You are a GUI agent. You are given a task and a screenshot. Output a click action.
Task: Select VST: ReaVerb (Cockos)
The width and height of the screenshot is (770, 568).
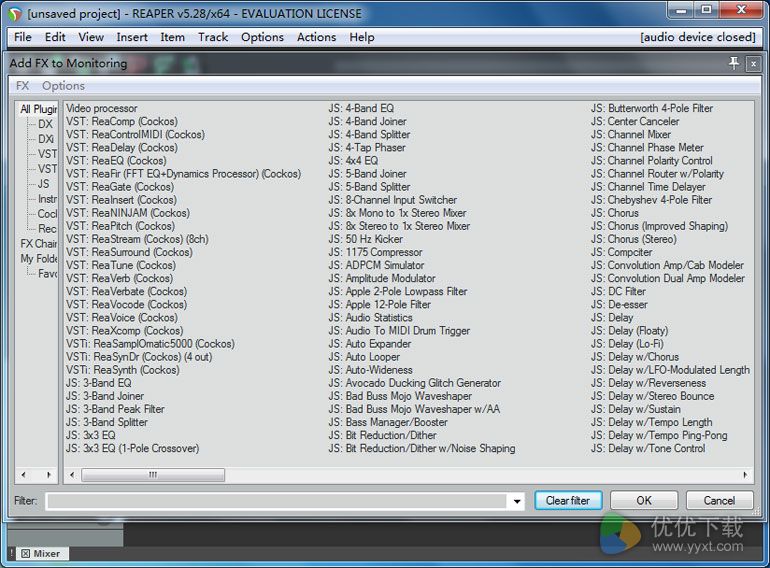coord(119,278)
